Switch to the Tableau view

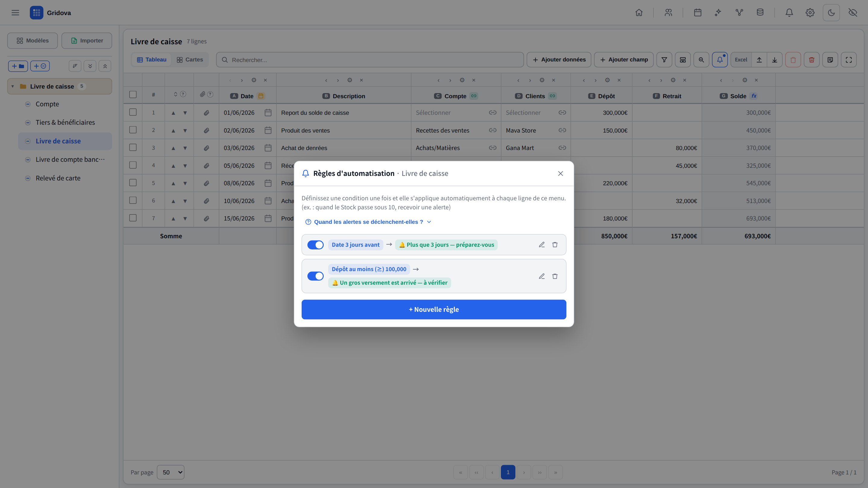point(152,60)
